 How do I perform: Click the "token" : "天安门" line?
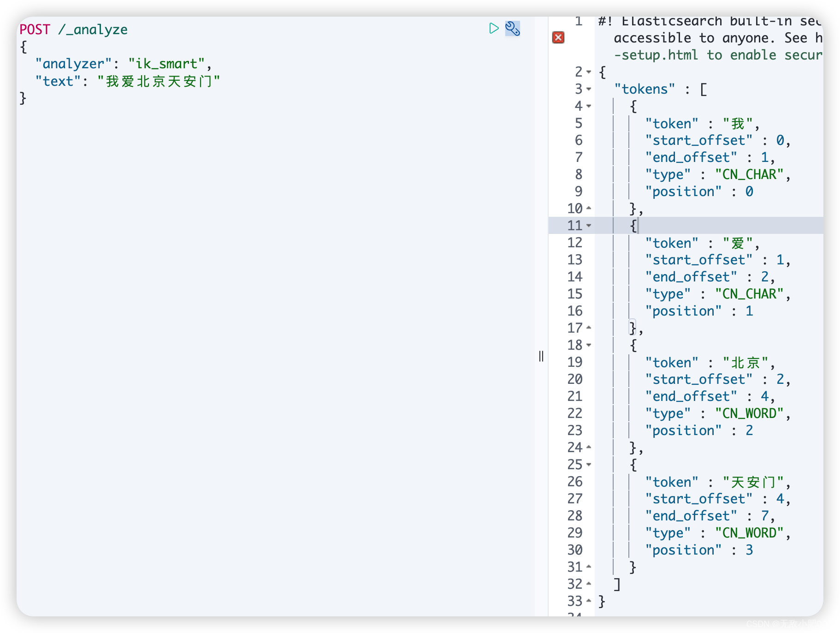pyautogui.click(x=718, y=482)
